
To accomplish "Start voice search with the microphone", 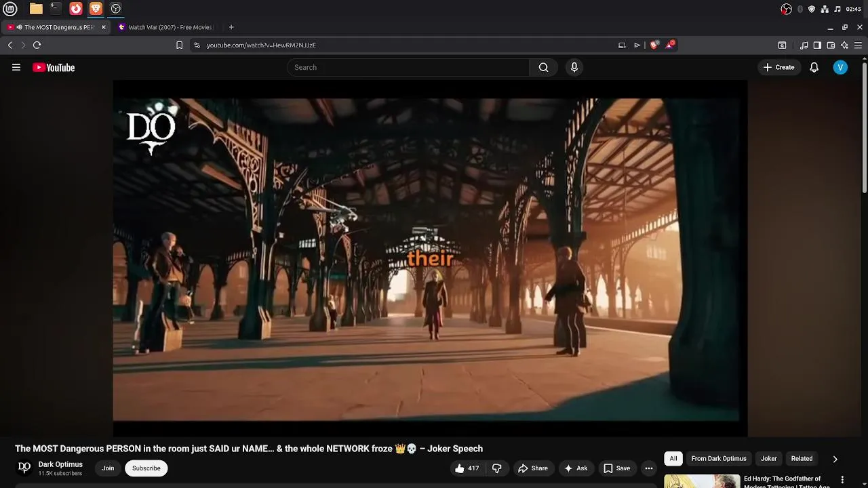I will tap(574, 67).
